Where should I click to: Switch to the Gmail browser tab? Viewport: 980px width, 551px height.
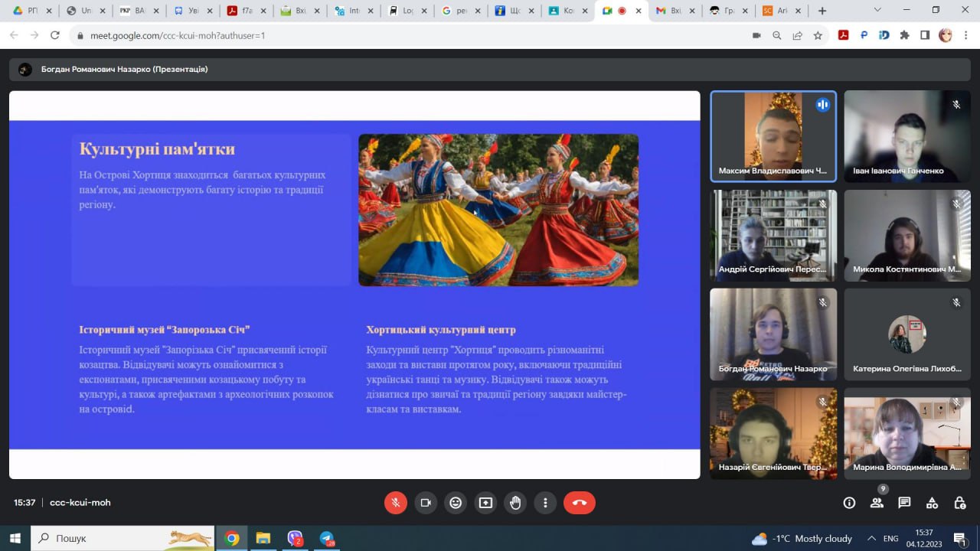click(x=669, y=11)
